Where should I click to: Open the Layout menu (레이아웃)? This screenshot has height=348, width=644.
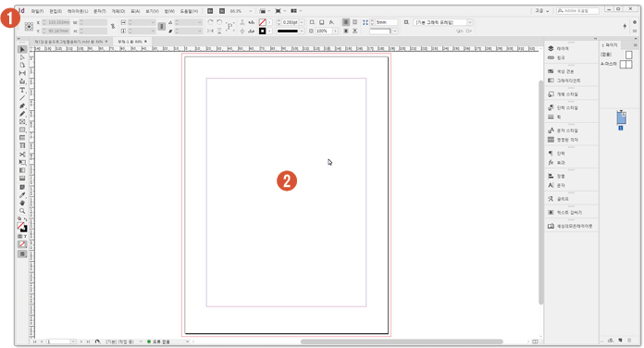[78, 11]
